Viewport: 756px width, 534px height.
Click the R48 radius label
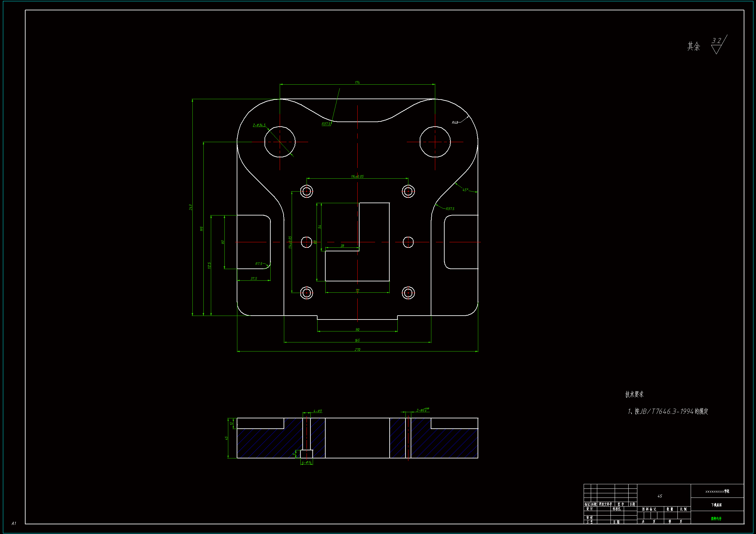455,122
